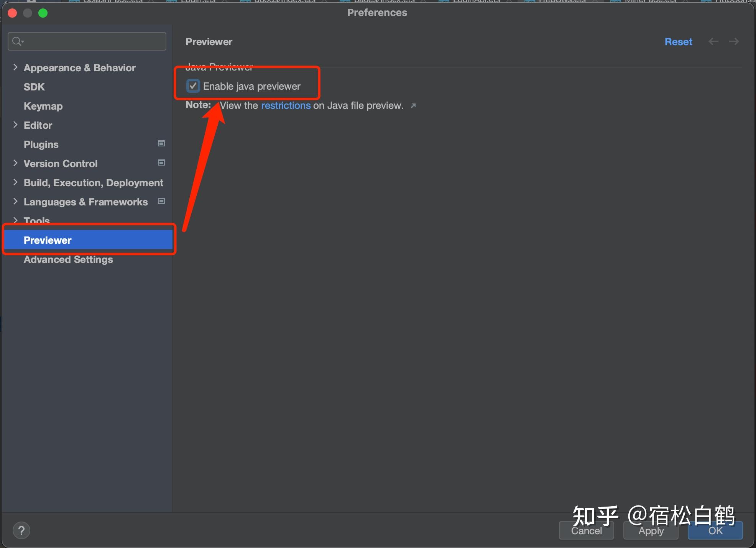Expand Version Control settings node
756x548 pixels.
(15, 163)
